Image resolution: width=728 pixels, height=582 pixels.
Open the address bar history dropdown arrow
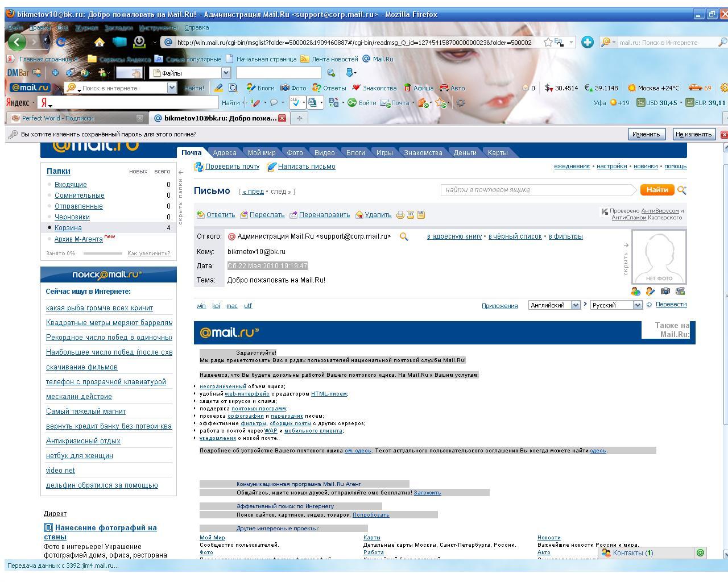[571, 42]
